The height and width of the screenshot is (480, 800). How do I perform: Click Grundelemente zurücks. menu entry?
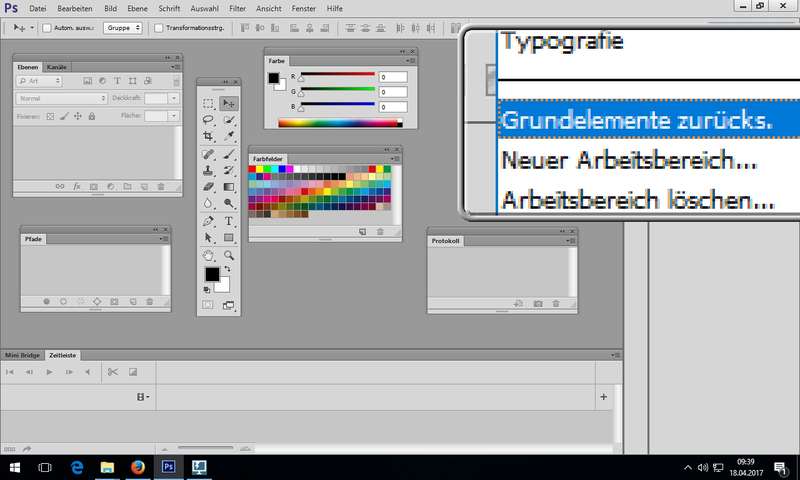click(637, 121)
